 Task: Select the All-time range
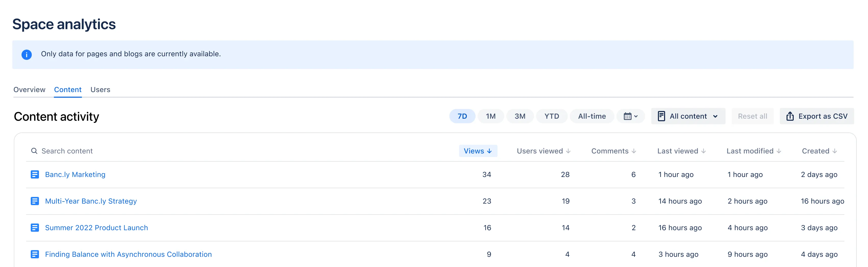(592, 116)
